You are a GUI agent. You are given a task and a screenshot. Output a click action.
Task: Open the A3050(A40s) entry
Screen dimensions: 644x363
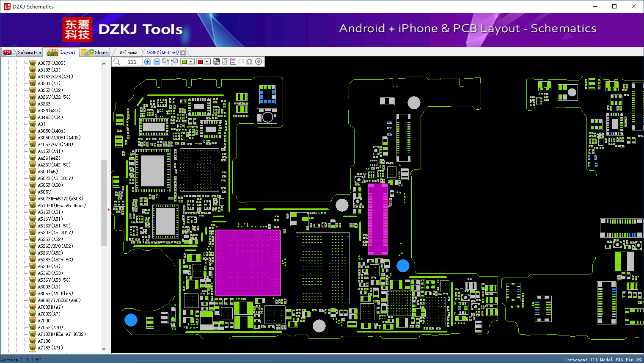pyautogui.click(x=52, y=131)
